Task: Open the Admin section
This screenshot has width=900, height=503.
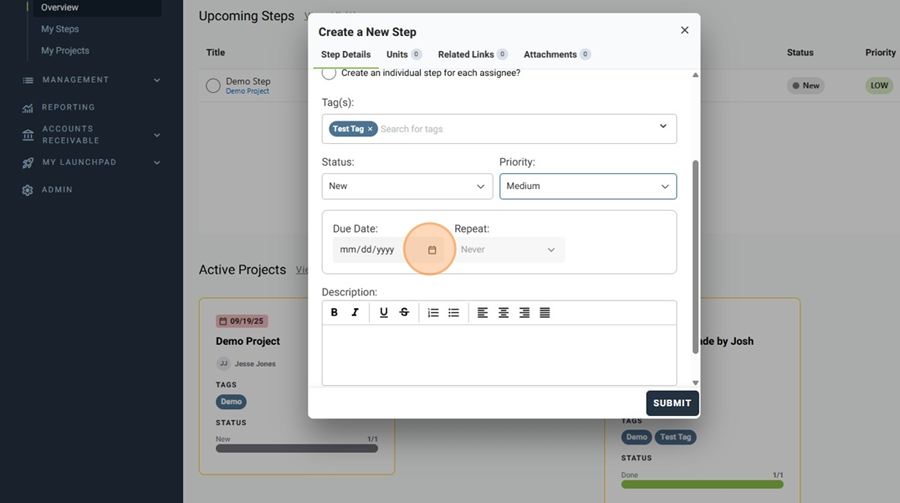Action: pos(57,189)
